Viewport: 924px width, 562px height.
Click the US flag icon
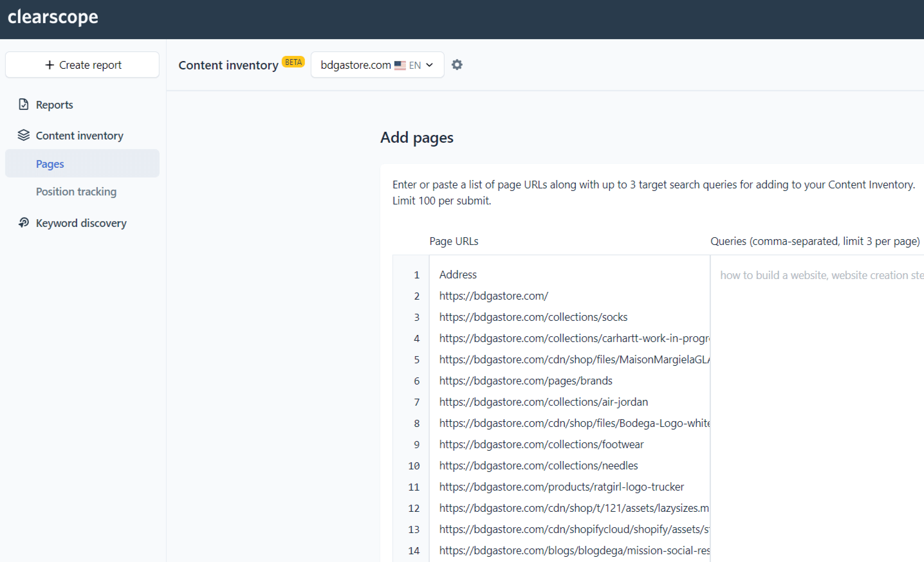tap(400, 65)
